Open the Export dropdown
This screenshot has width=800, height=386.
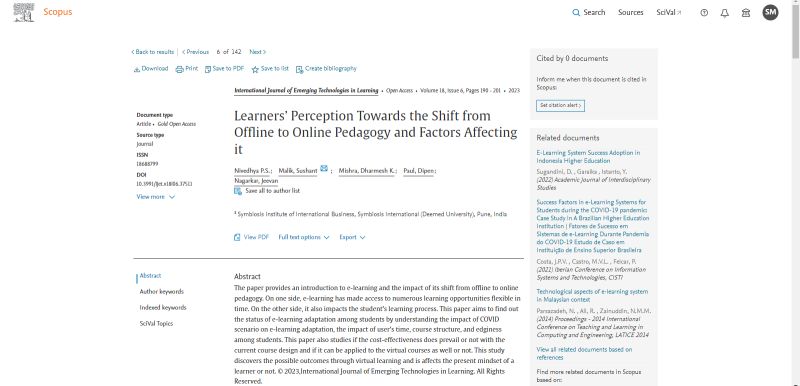coord(353,237)
